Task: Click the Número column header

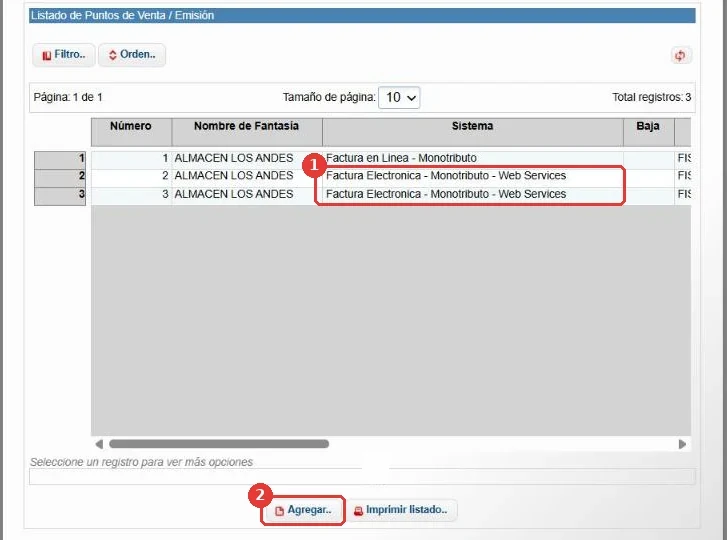Action: coord(131,132)
